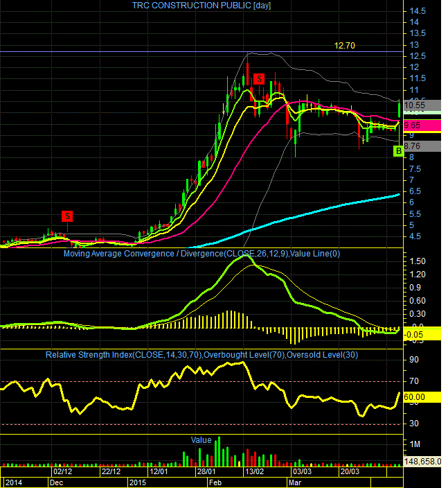Select the Relative Strength Index panel title
The width and height of the screenshot is (448, 488).
[201, 355]
